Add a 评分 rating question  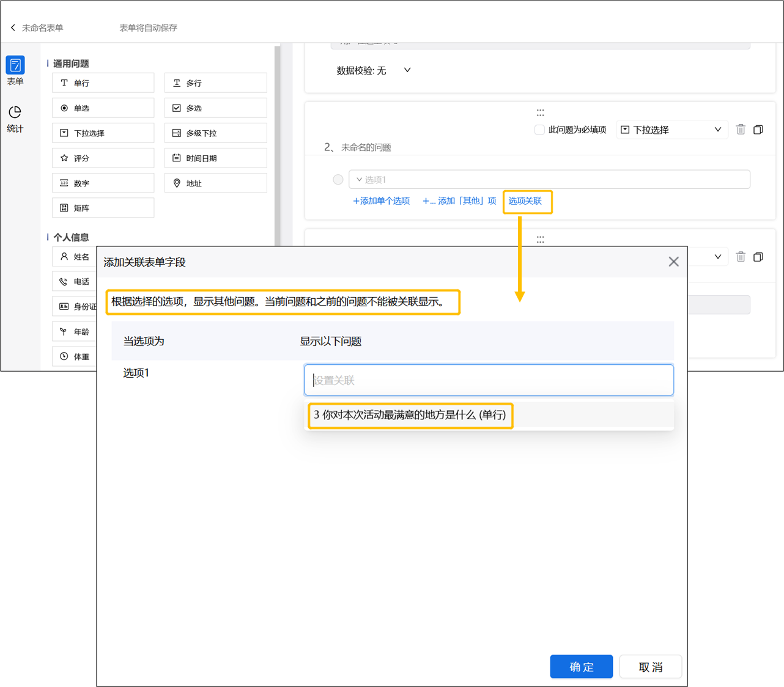103,158
